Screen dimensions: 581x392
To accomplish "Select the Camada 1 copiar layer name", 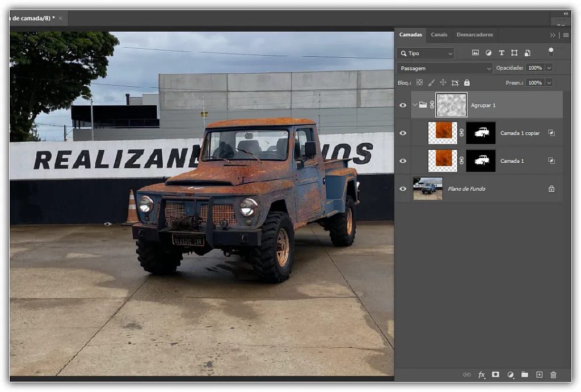I will 520,133.
